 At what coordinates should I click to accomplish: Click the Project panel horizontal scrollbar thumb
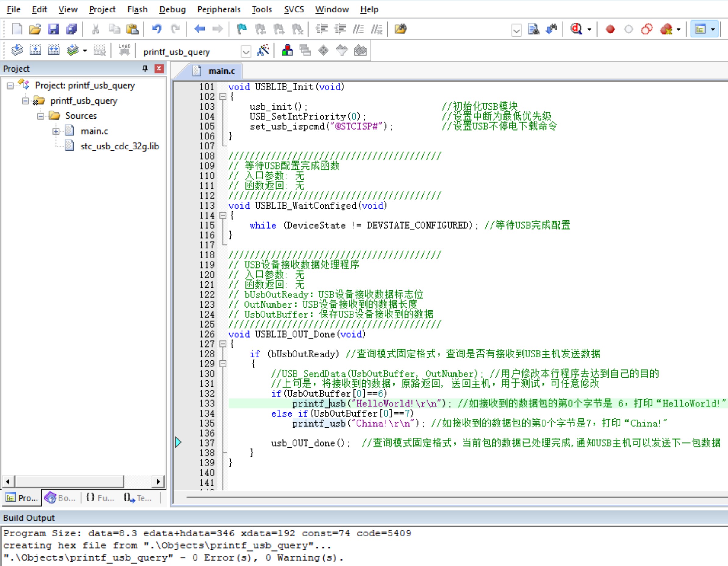pyautogui.click(x=69, y=482)
